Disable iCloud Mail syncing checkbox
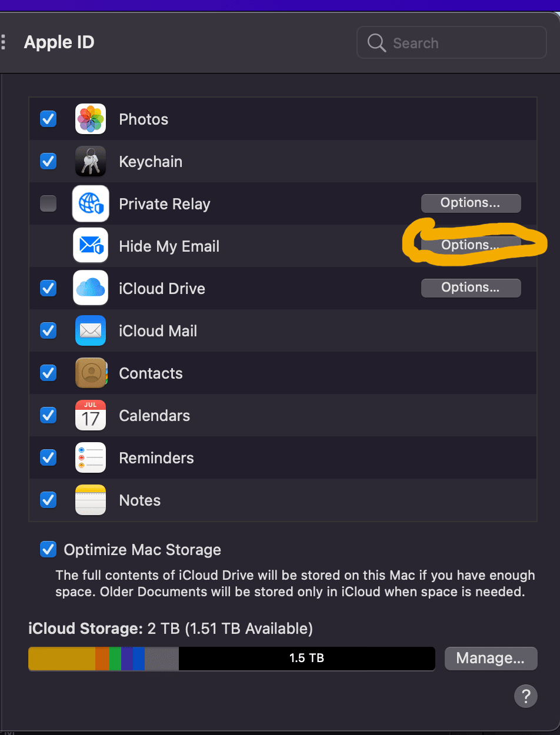The height and width of the screenshot is (735, 560). [48, 331]
